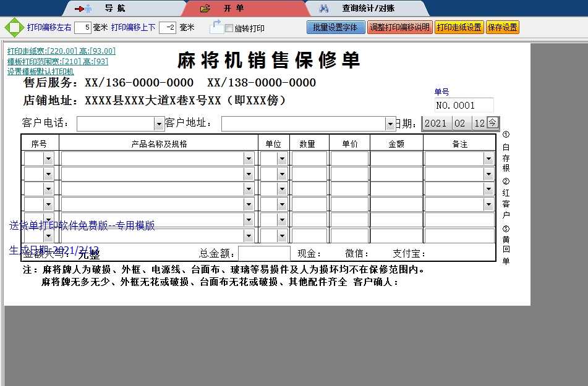
Task: Open the 客户地址 dropdown list
Action: [390, 124]
